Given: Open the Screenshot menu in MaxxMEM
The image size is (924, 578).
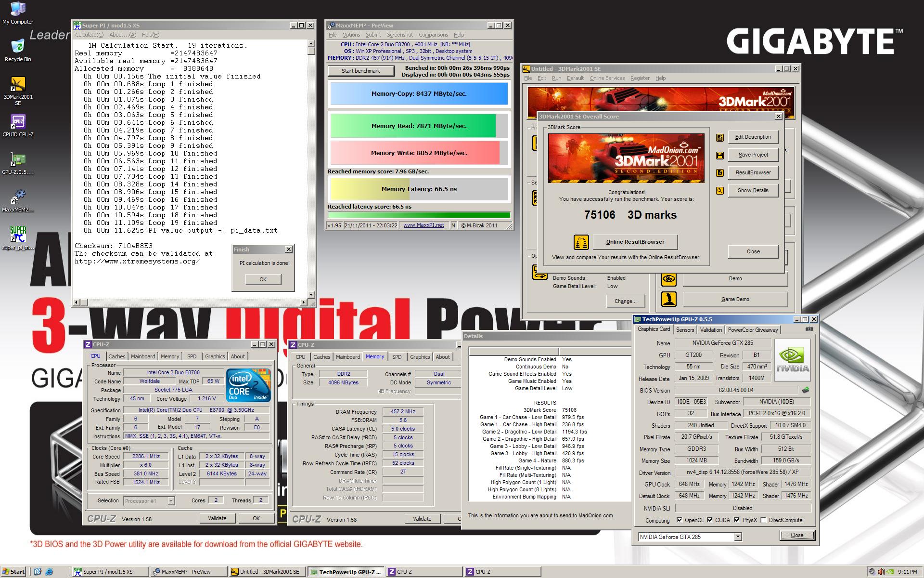Looking at the screenshot, I should 400,35.
